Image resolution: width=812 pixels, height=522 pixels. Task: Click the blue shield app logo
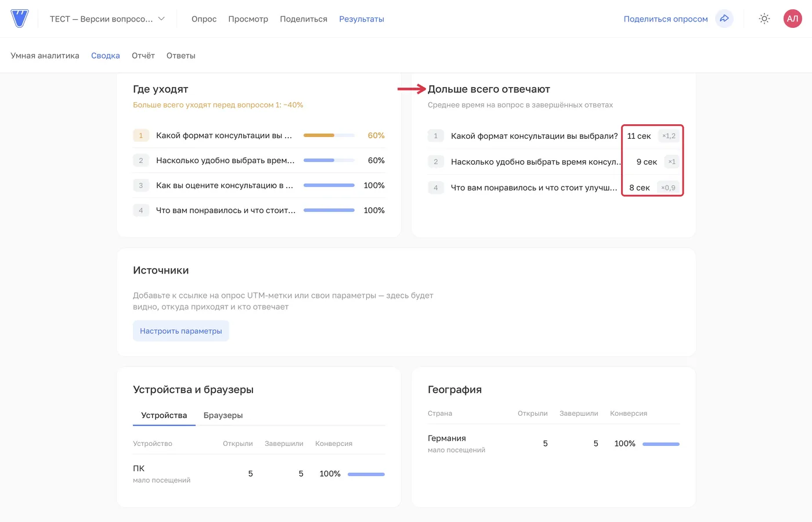coord(20,19)
